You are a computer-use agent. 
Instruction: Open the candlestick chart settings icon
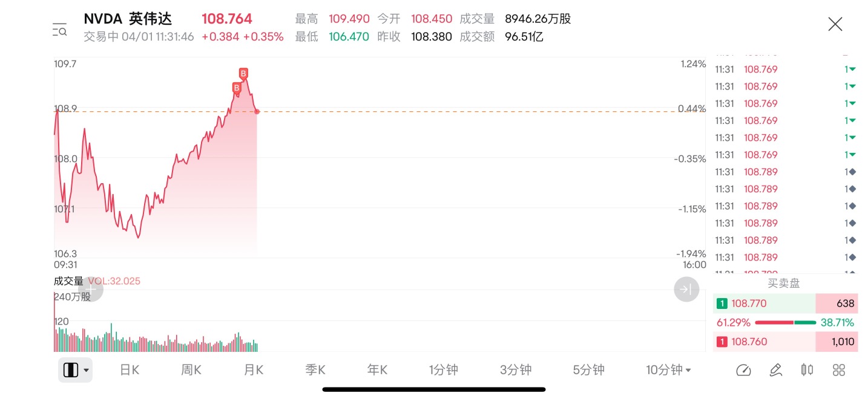point(807,370)
